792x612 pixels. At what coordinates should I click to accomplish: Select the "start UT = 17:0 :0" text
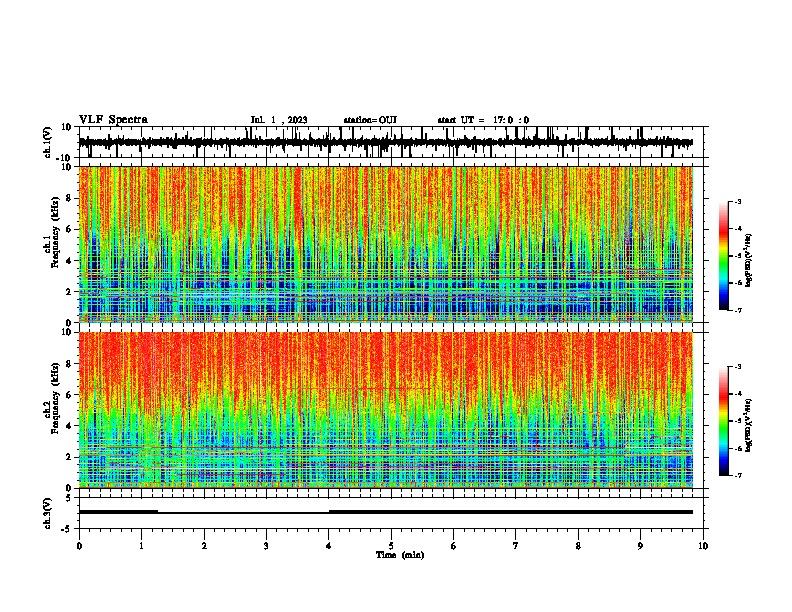(x=483, y=120)
